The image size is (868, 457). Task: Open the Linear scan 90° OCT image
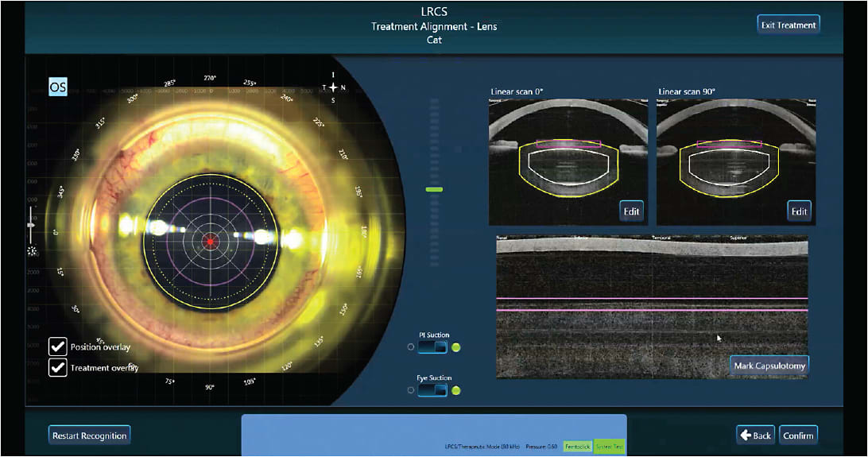coord(736,162)
